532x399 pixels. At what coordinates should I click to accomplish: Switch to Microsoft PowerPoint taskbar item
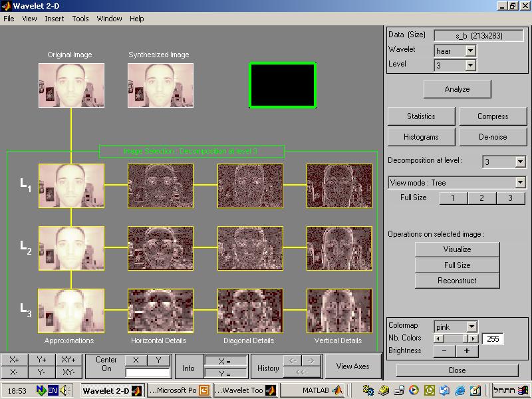(x=180, y=390)
